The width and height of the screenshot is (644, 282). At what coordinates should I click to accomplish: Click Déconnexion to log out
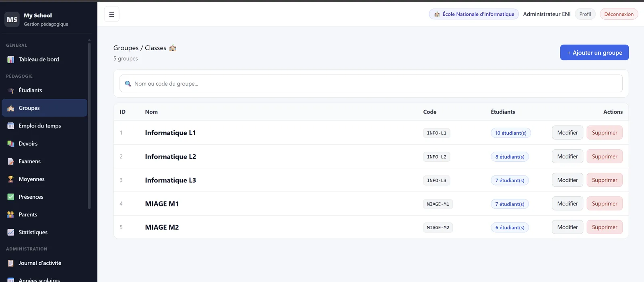tap(619, 14)
